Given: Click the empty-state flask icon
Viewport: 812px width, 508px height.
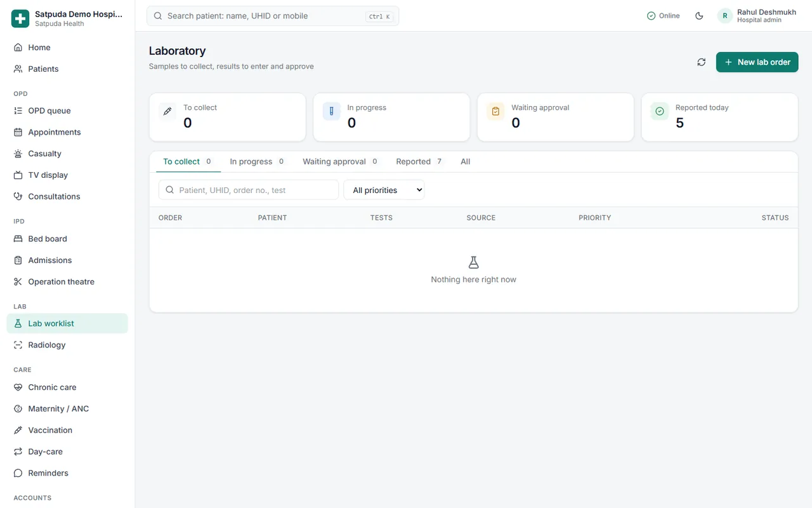Looking at the screenshot, I should click(x=473, y=262).
